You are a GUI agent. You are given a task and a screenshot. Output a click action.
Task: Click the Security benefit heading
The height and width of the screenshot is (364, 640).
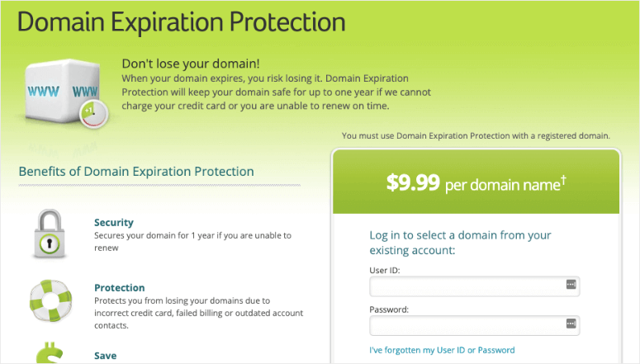click(x=114, y=223)
